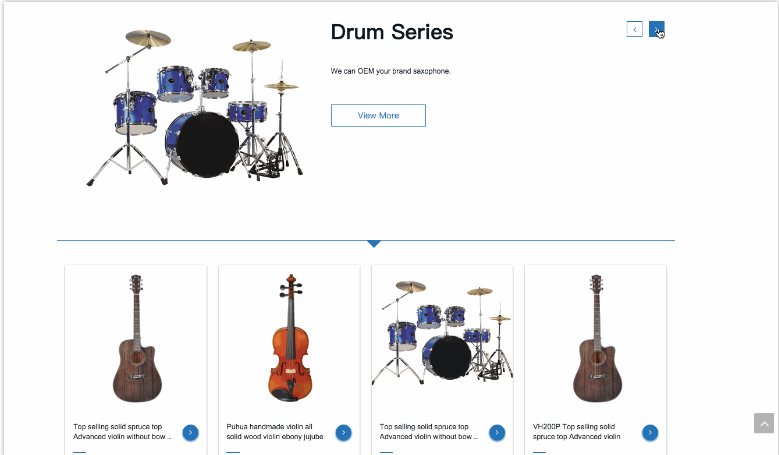Click the 'We can OEM your brand' description
Image resolution: width=779 pixels, height=455 pixels.
point(390,71)
